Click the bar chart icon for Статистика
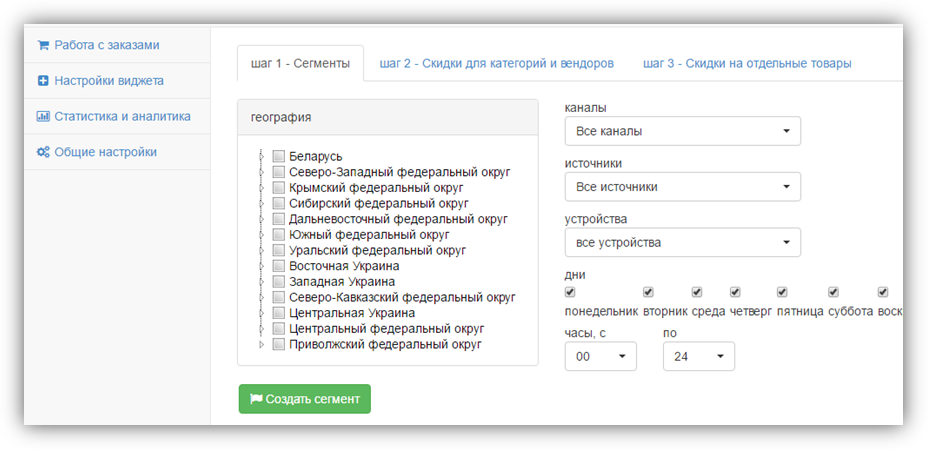 pos(43,117)
